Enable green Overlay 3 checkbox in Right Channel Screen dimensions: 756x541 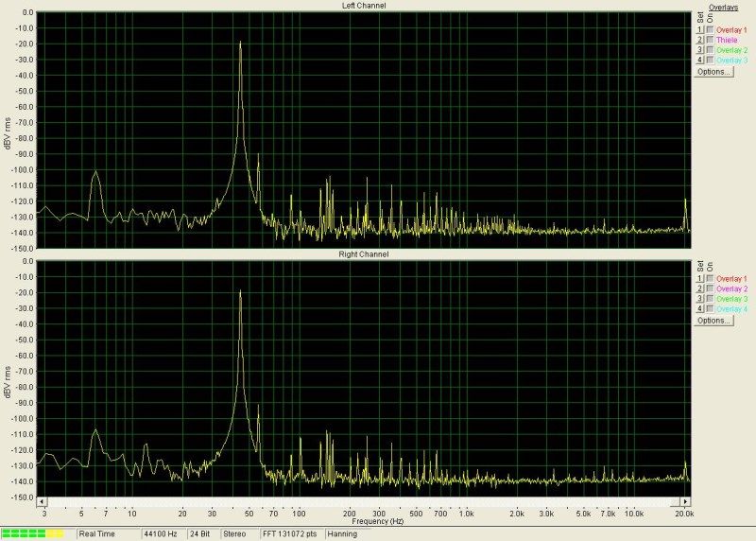pyautogui.click(x=710, y=299)
